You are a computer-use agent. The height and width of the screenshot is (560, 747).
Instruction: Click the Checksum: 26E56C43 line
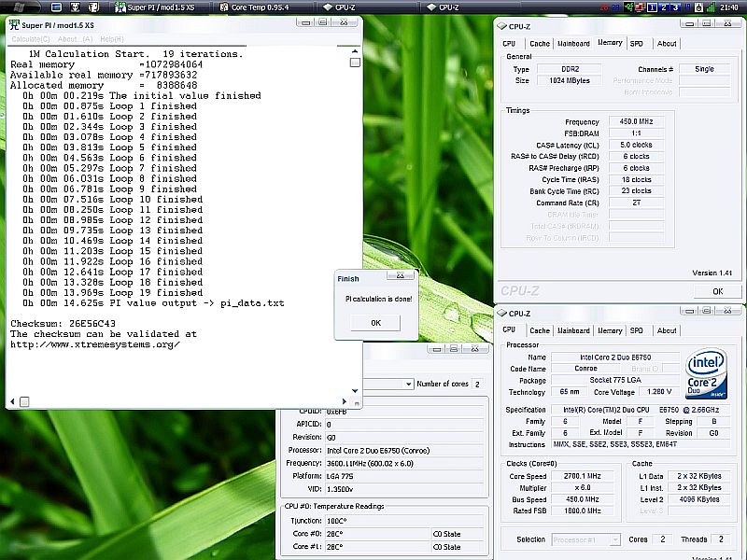click(63, 323)
